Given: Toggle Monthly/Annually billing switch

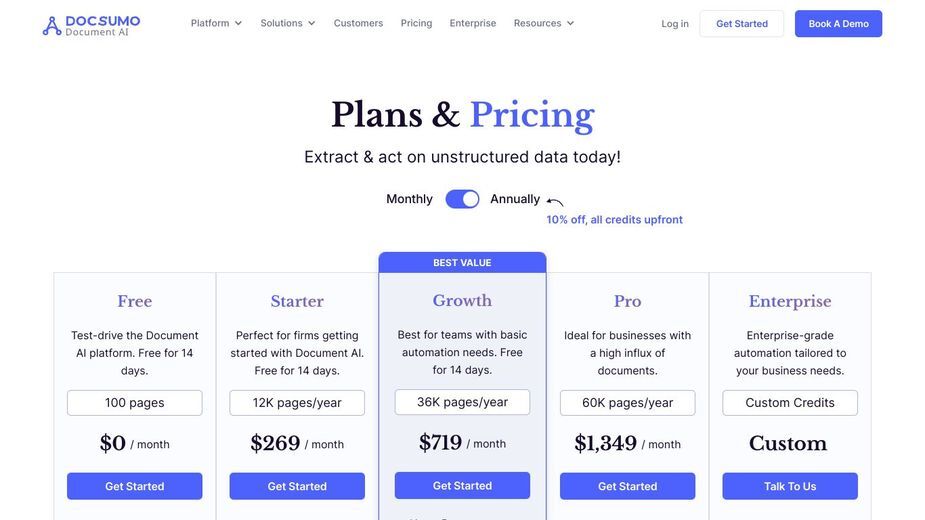Looking at the screenshot, I should [462, 199].
